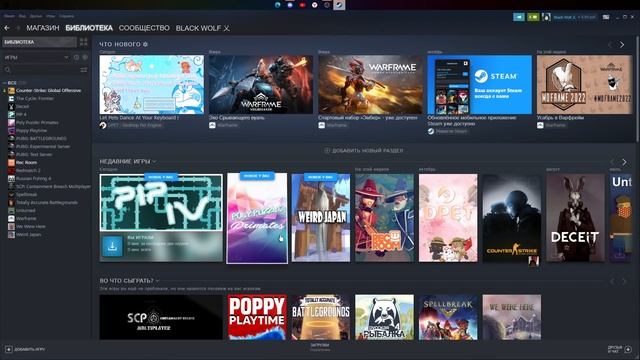
Task: Open ДРУЗЬЯ И ЧАТ at bottom right
Action: [620, 349]
